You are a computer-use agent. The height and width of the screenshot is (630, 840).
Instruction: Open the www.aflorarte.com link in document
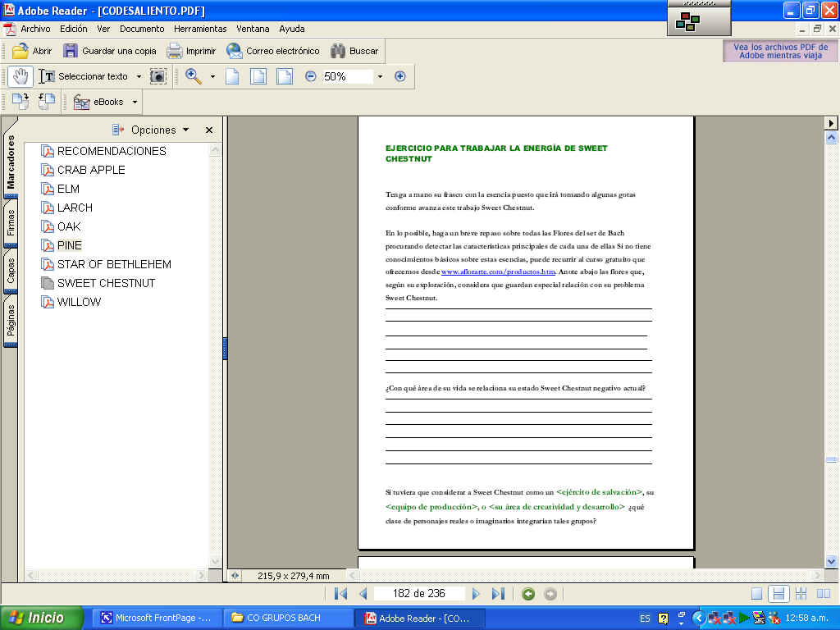click(498, 272)
